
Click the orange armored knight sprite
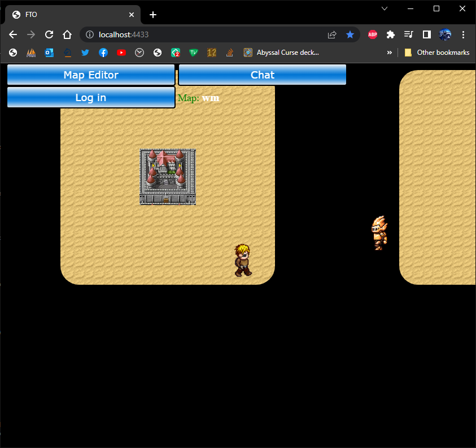pos(379,233)
